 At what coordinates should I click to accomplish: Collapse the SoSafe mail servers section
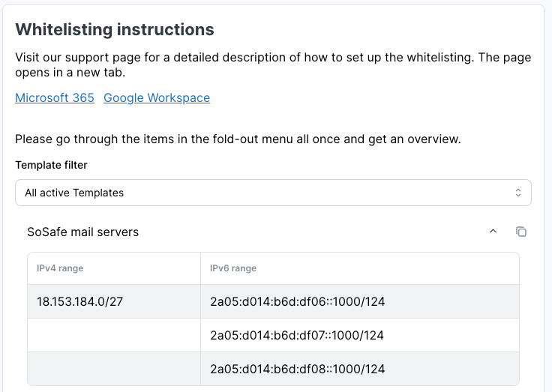(x=493, y=232)
